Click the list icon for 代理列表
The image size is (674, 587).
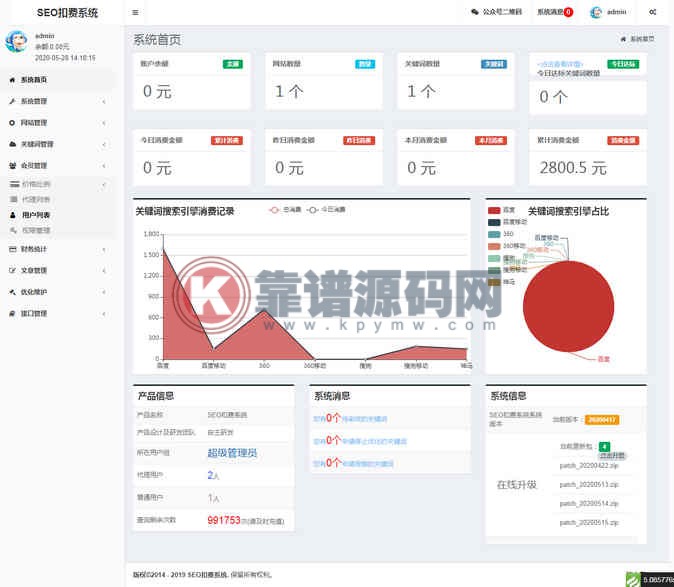click(14, 199)
